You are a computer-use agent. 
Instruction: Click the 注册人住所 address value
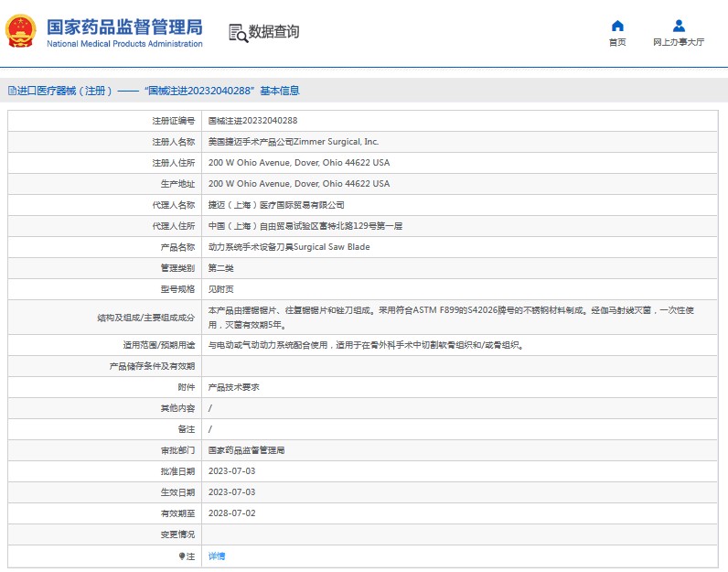click(x=299, y=163)
